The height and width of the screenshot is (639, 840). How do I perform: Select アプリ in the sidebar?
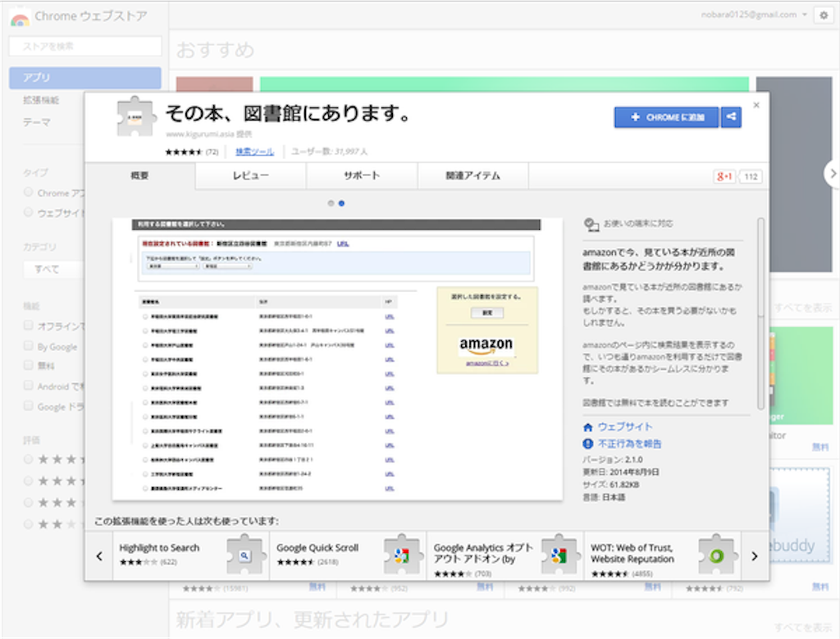85,78
